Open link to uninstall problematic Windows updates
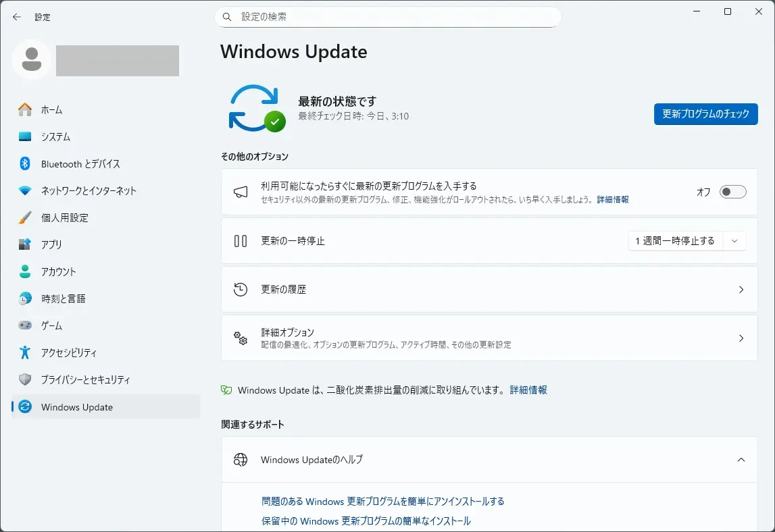The width and height of the screenshot is (775, 532). [x=383, y=502]
